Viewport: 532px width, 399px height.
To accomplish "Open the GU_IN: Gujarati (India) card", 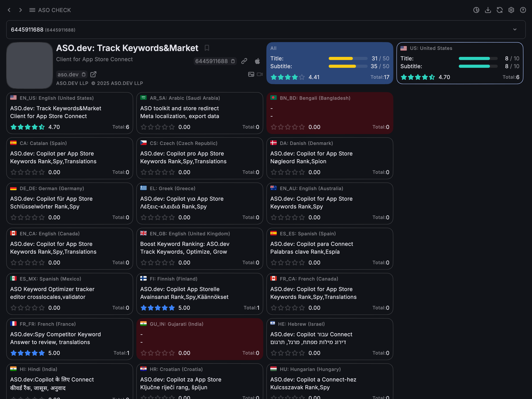I will tap(200, 339).
